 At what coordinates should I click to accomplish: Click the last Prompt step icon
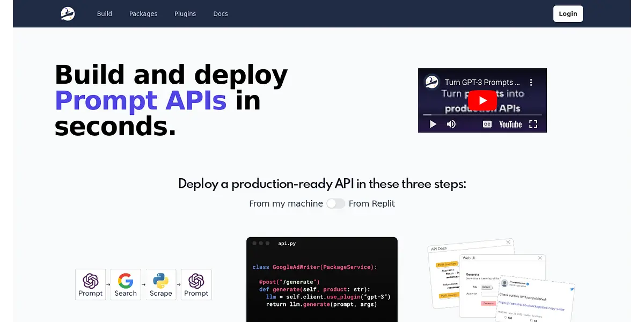point(196,284)
